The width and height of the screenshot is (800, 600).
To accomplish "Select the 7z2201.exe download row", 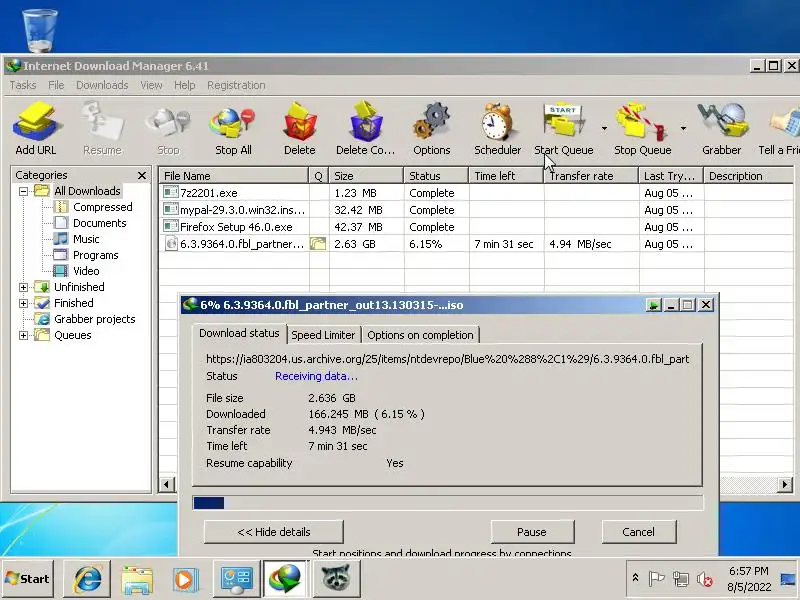I will (476, 193).
